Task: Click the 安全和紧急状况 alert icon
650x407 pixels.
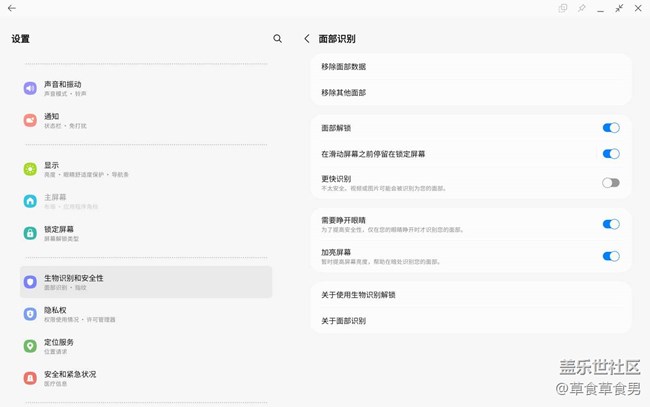Action: (30, 378)
